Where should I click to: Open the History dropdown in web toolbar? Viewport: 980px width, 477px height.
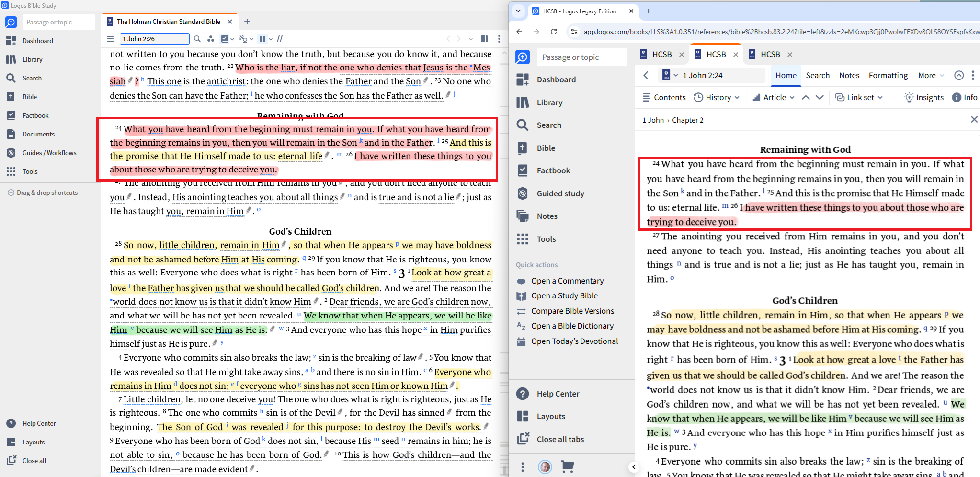[717, 97]
